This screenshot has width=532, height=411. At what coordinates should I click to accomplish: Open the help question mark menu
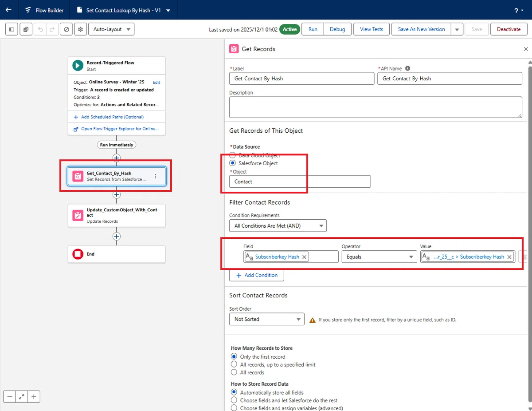518,11
